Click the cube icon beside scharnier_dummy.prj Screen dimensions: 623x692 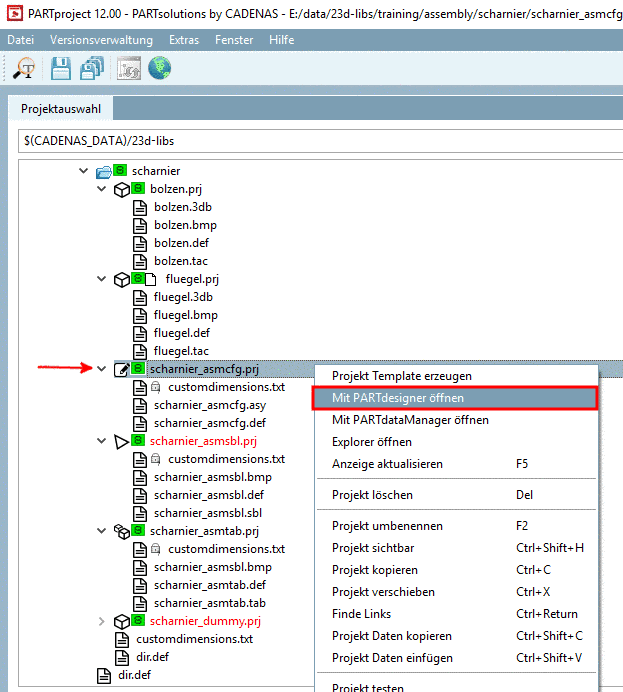pos(122,622)
